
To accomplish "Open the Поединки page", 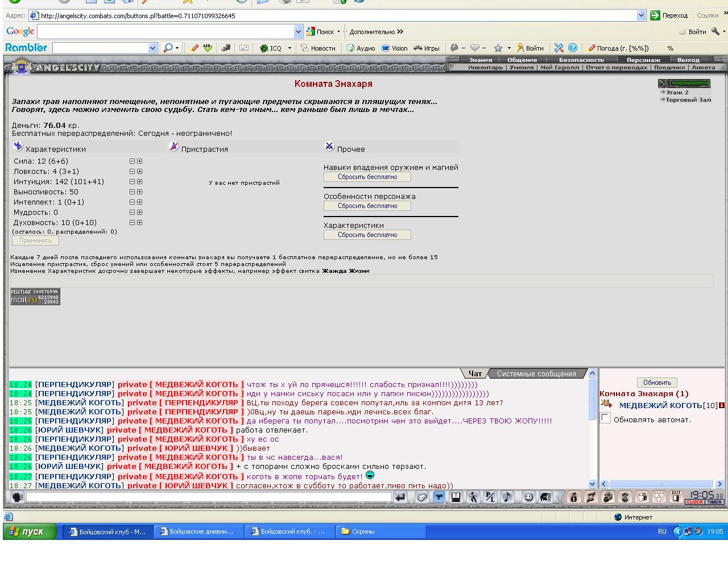I will point(669,67).
